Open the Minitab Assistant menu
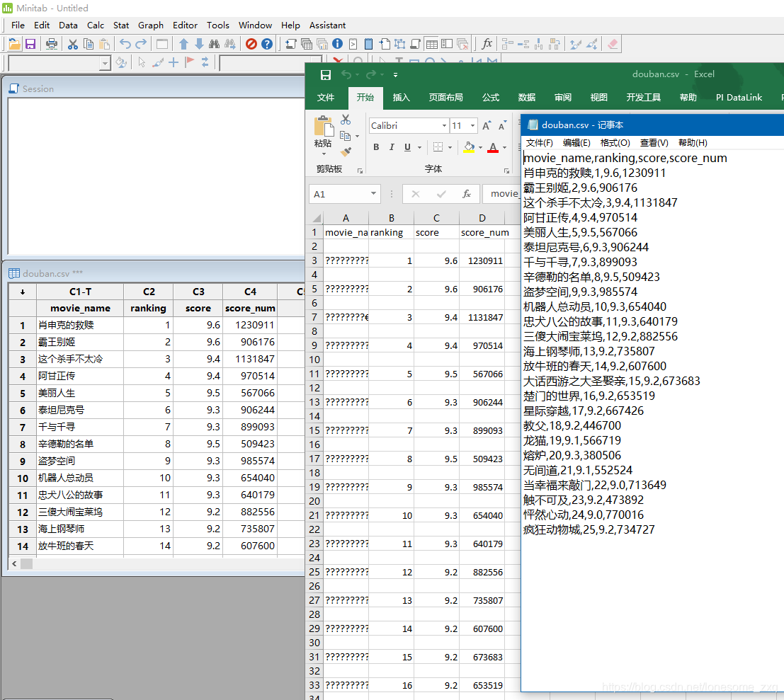 [327, 25]
